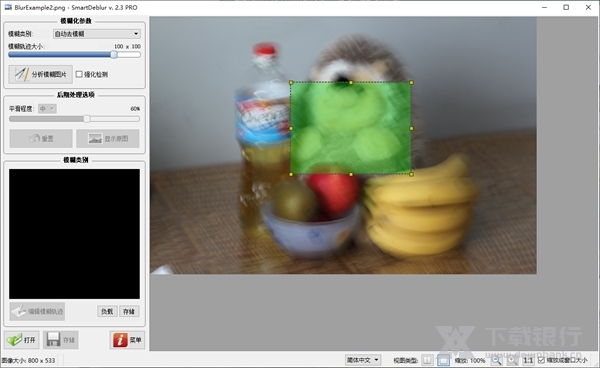Open the 模糊类别 blur type dropdown
Viewport: 600px width, 368px height.
coord(97,34)
